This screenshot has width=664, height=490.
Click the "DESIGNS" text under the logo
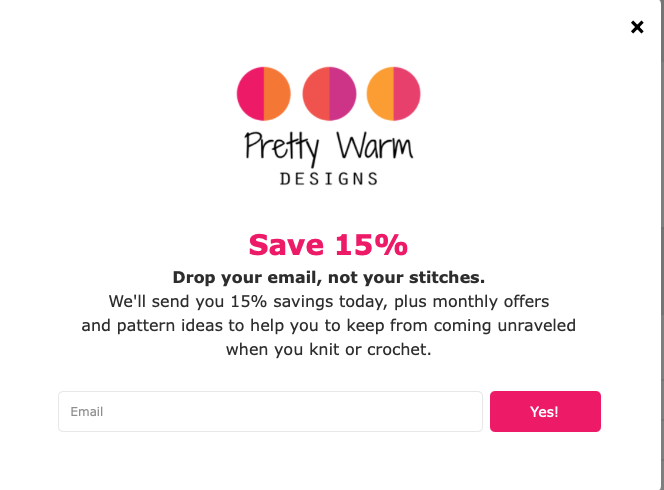point(329,179)
